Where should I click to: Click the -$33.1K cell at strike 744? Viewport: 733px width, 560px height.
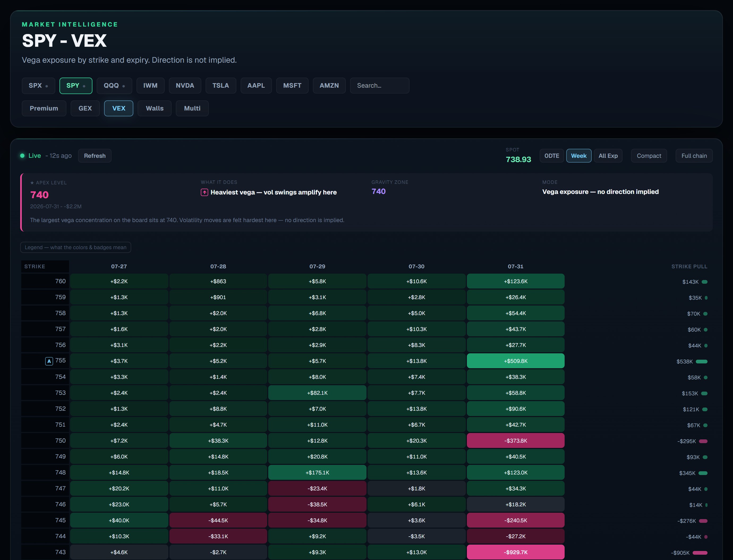[218, 536]
